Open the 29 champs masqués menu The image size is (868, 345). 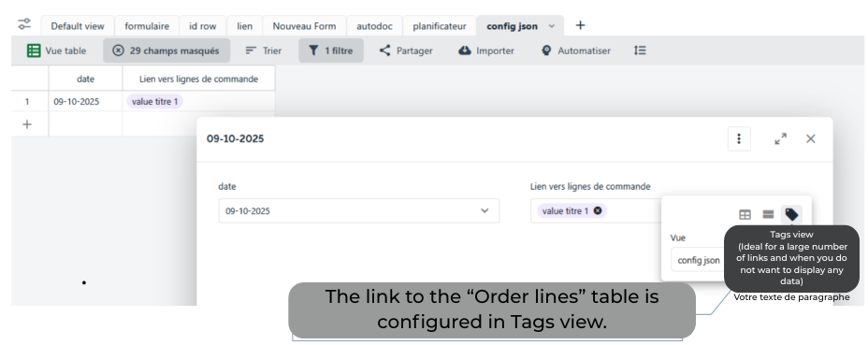click(166, 50)
